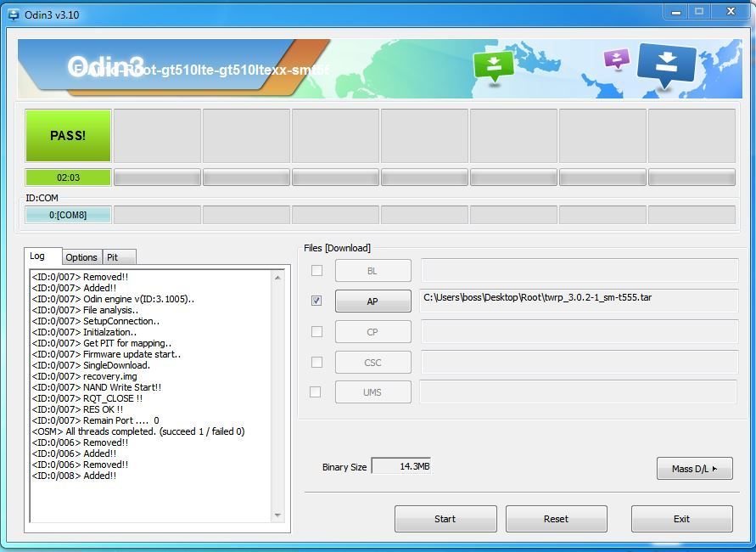Click the BL file browse button
The height and width of the screenshot is (552, 756).
(x=373, y=271)
